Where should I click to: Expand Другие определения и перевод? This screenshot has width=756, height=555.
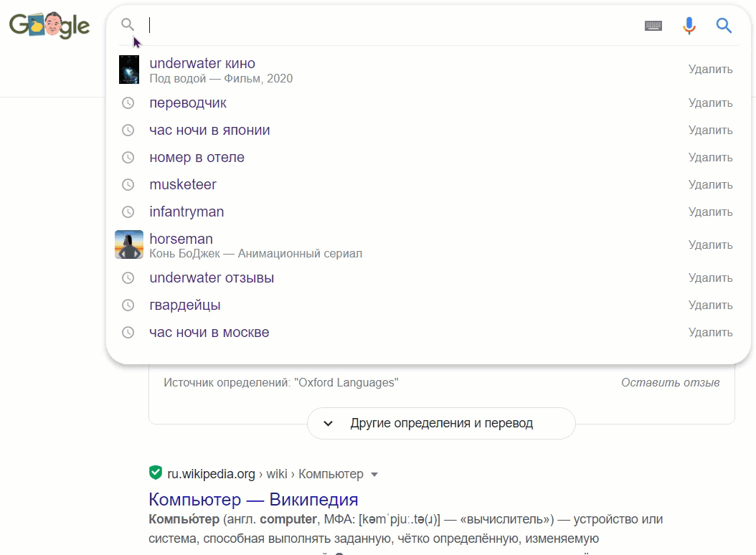pyautogui.click(x=441, y=423)
